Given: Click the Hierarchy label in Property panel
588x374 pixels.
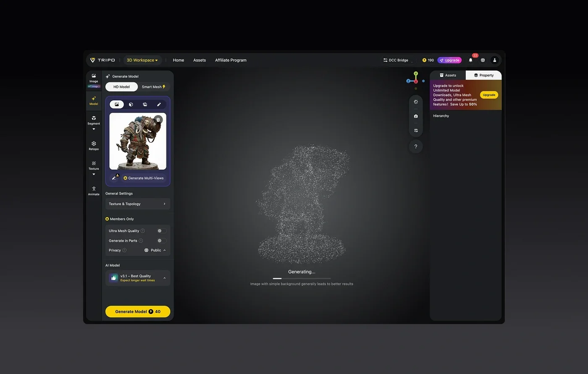Looking at the screenshot, I should 441,116.
